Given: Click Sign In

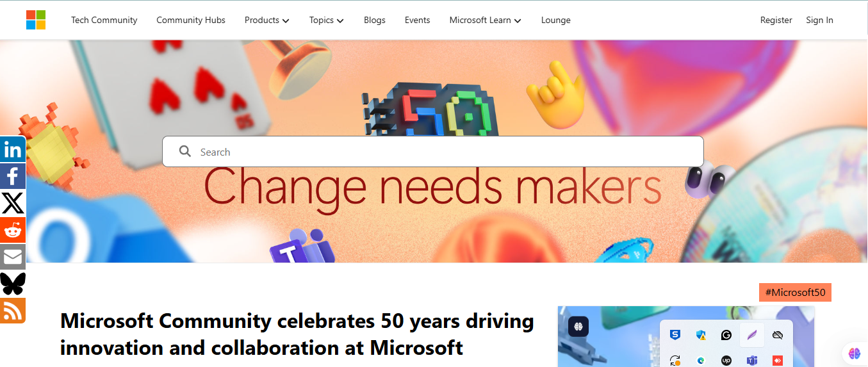Looking at the screenshot, I should click(x=819, y=20).
